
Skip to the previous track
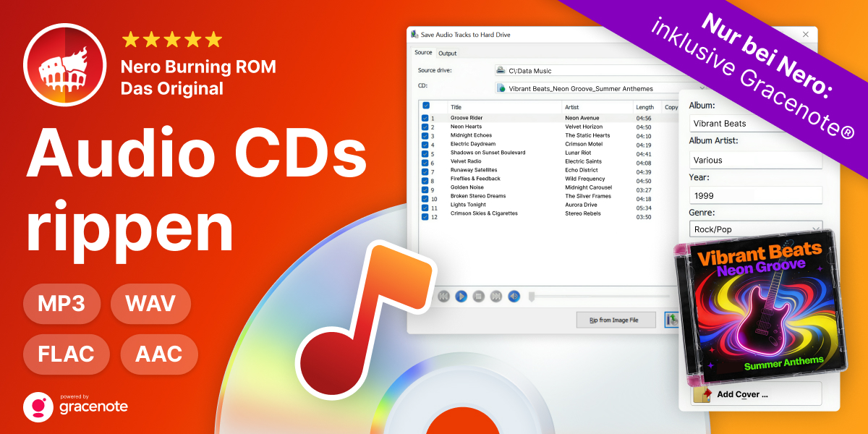[x=443, y=296]
